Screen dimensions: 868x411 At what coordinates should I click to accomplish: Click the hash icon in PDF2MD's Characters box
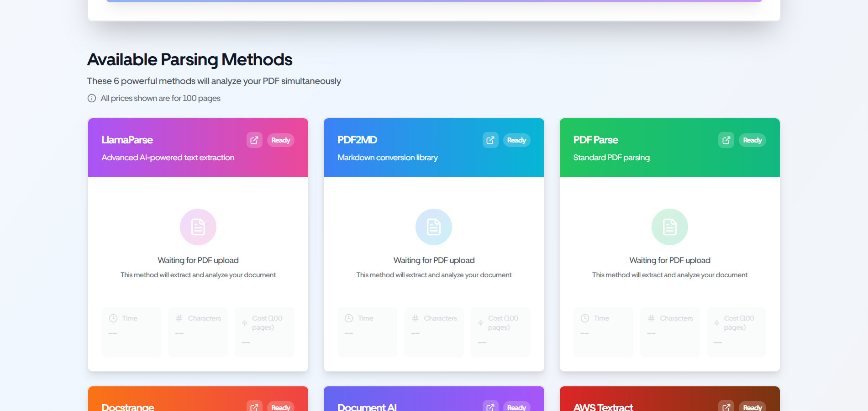pos(415,318)
